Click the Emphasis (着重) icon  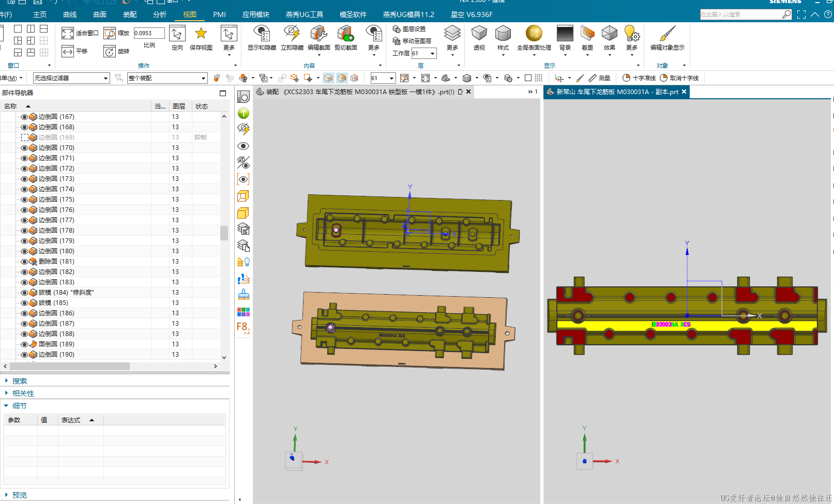(587, 34)
